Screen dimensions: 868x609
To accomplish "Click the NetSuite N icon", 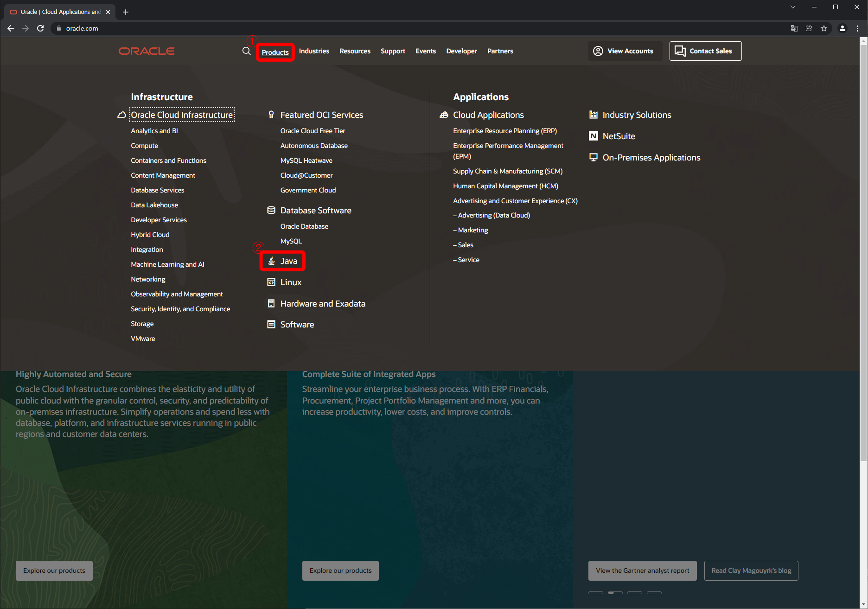I will [x=593, y=136].
